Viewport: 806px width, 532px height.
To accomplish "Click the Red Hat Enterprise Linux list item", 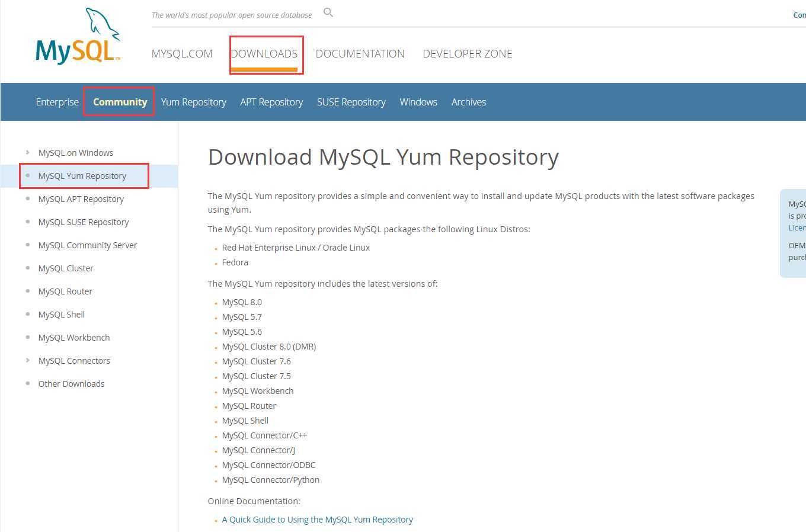I will tap(296, 248).
